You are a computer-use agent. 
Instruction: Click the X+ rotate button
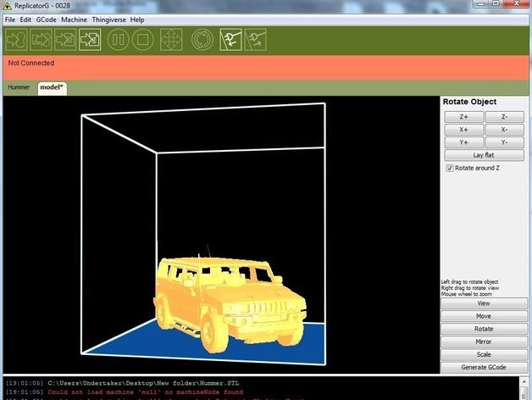(463, 130)
